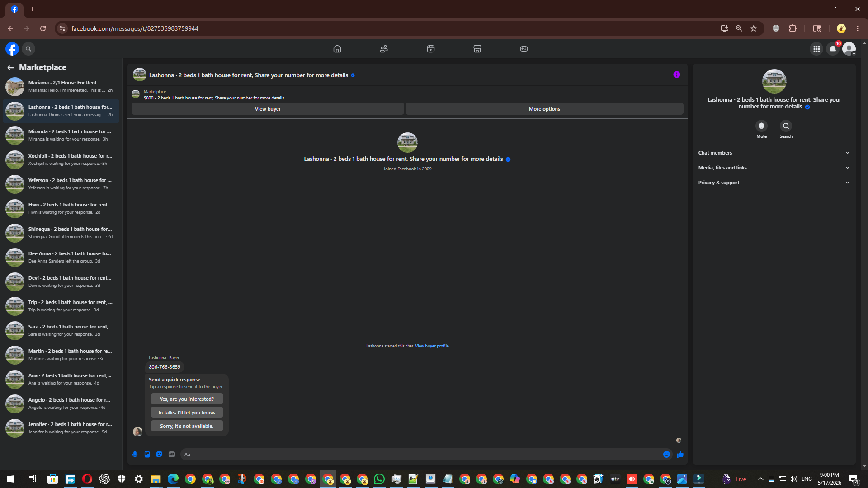The height and width of the screenshot is (488, 868).
Task: Open the browser zoom magnifier icon
Action: point(739,28)
